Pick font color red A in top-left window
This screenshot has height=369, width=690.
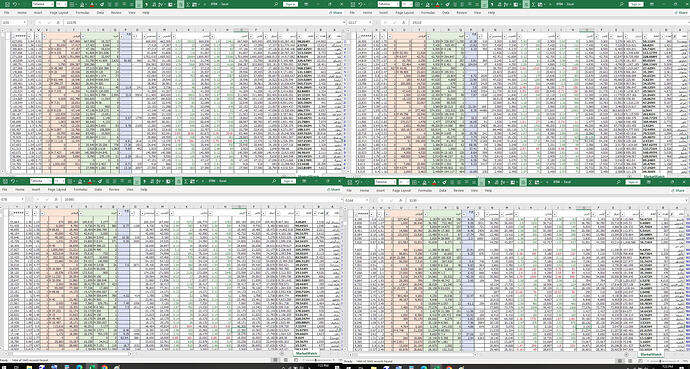92,4
